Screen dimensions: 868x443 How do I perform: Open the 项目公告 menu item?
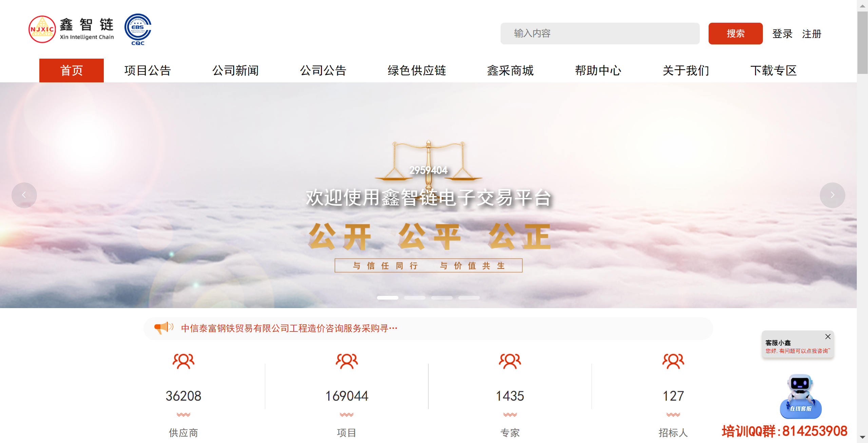click(x=148, y=71)
